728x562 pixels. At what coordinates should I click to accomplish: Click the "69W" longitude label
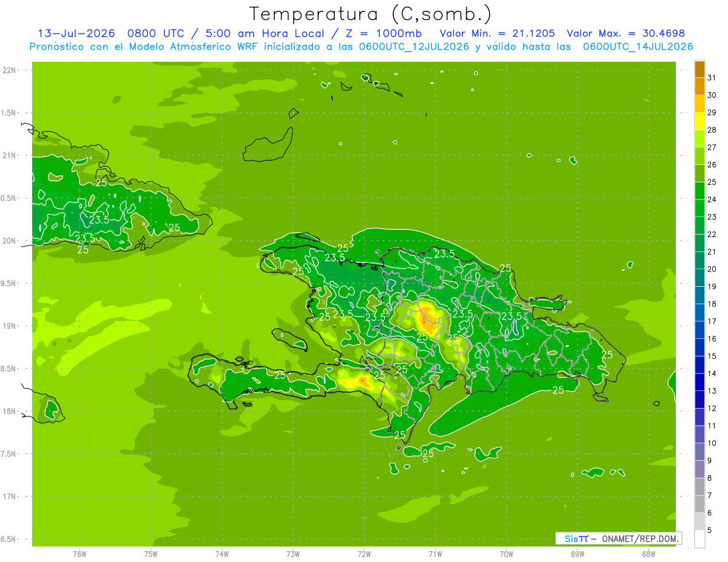pos(578,554)
